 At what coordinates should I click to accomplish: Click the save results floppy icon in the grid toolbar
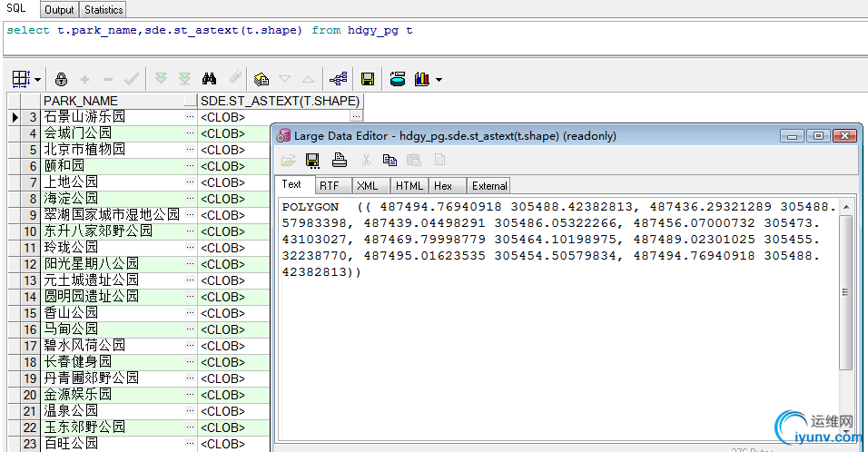click(x=368, y=79)
